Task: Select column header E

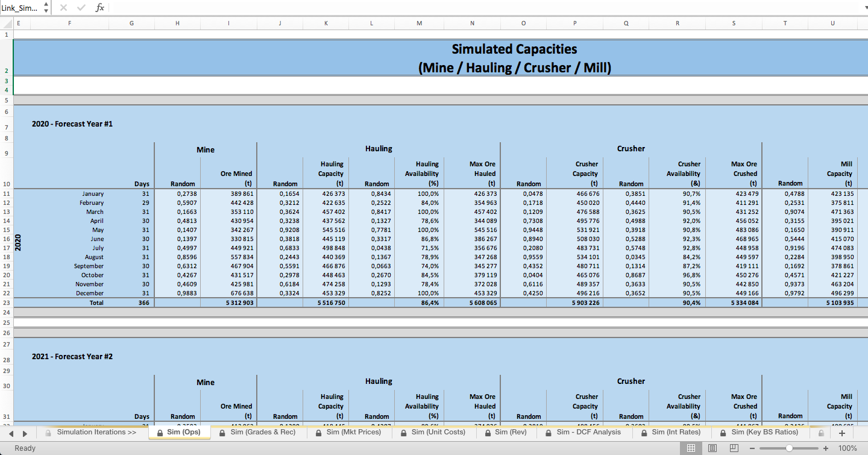Action: point(19,24)
